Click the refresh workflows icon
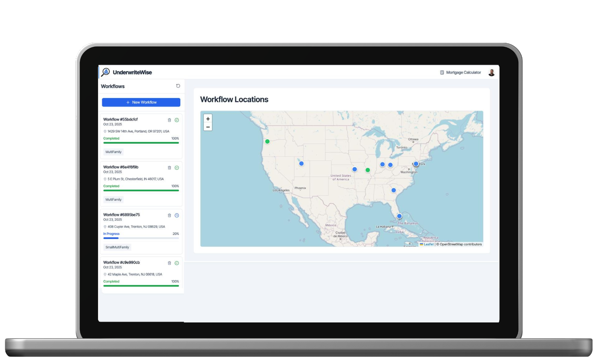 [178, 86]
